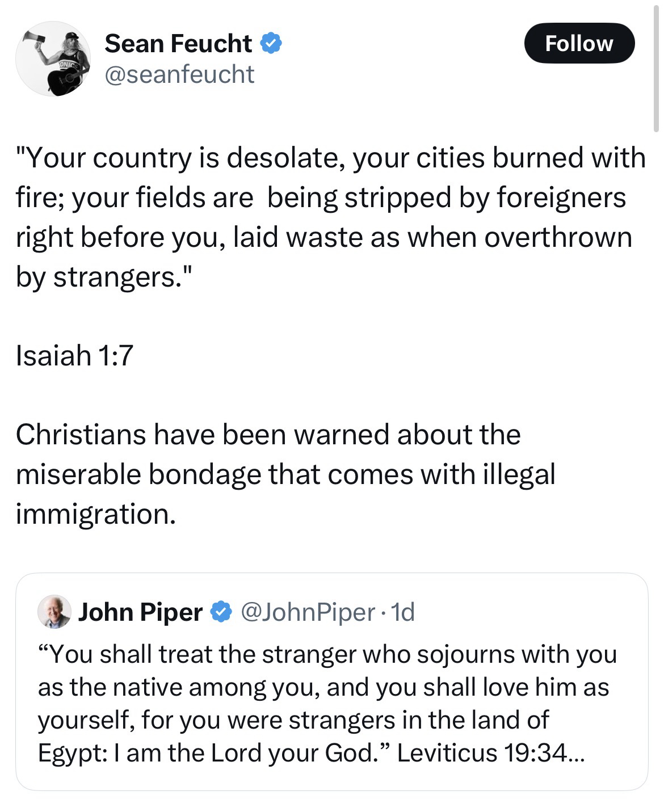The height and width of the screenshot is (812, 664).
Task: Click the verified badge beside Sean Feucht
Action: click(271, 43)
